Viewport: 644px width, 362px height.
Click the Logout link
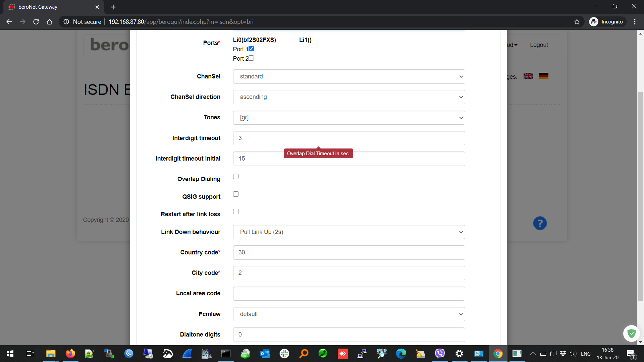(x=539, y=45)
